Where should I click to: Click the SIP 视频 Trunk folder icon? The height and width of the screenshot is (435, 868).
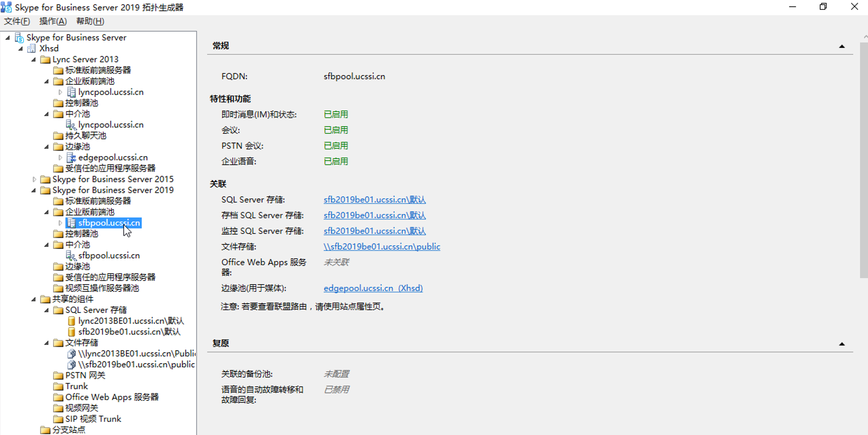58,419
